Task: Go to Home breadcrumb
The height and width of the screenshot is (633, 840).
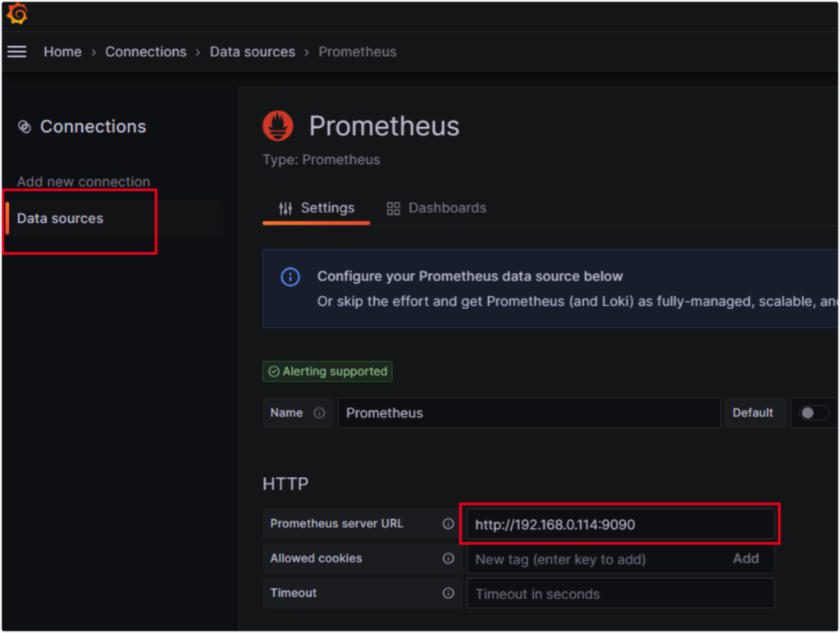Action: click(62, 52)
